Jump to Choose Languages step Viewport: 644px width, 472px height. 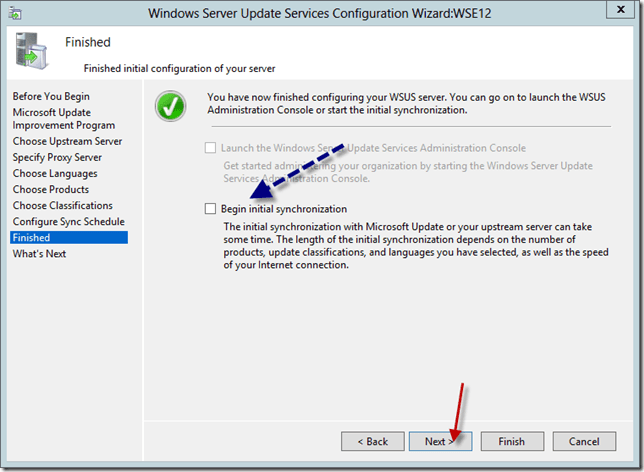tap(55, 173)
